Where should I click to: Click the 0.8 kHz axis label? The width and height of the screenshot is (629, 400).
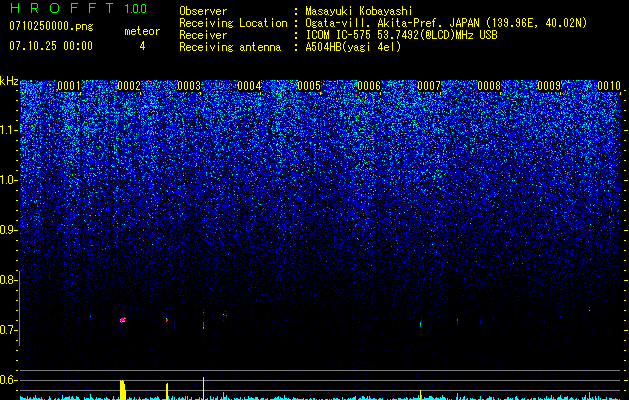pos(9,280)
